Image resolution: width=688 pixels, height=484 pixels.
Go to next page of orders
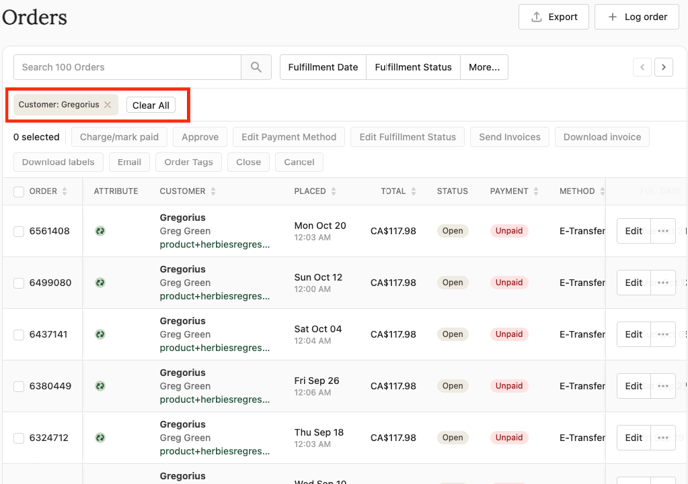[663, 67]
